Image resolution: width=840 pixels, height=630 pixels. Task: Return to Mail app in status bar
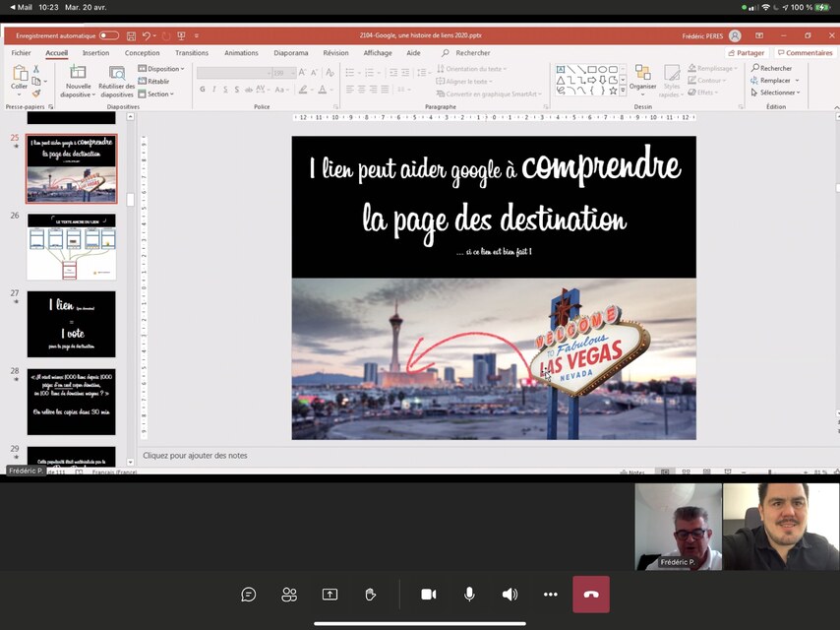click(x=21, y=7)
